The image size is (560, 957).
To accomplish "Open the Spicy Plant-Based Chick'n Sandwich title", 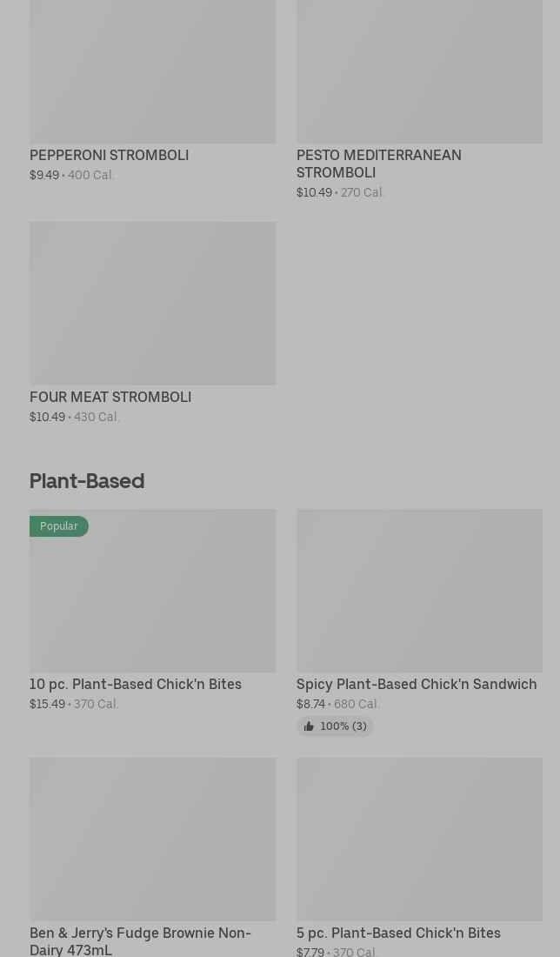I will tap(417, 684).
